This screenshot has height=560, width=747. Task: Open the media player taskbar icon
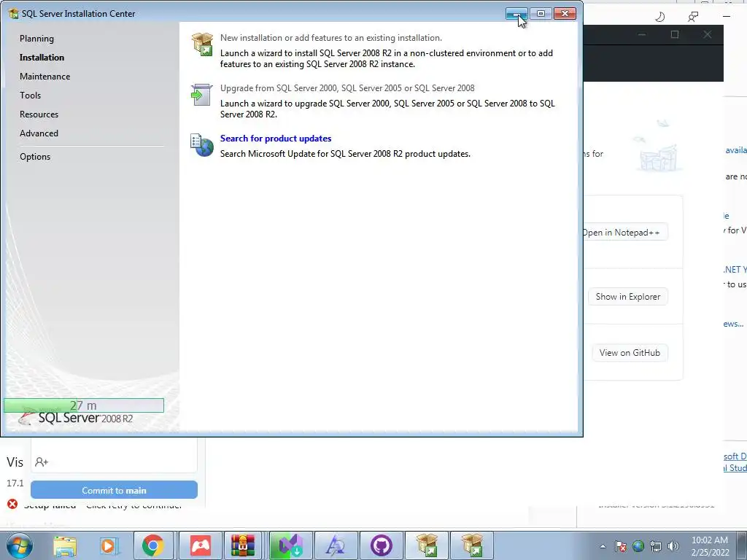click(109, 545)
